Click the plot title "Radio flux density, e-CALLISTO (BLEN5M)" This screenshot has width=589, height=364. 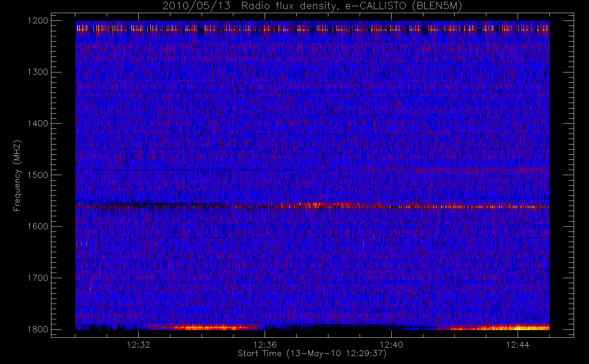pos(352,6)
